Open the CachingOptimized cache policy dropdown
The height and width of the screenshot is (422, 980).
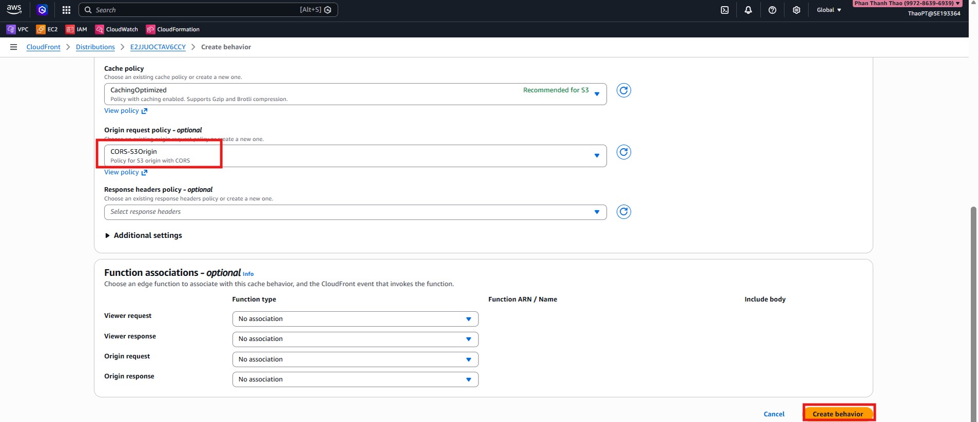355,94
